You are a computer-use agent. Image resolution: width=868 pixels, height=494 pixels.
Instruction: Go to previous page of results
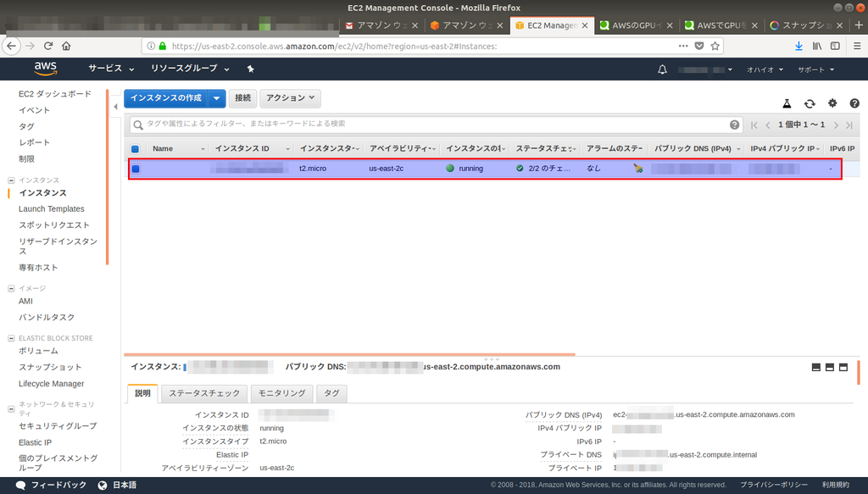pos(768,125)
